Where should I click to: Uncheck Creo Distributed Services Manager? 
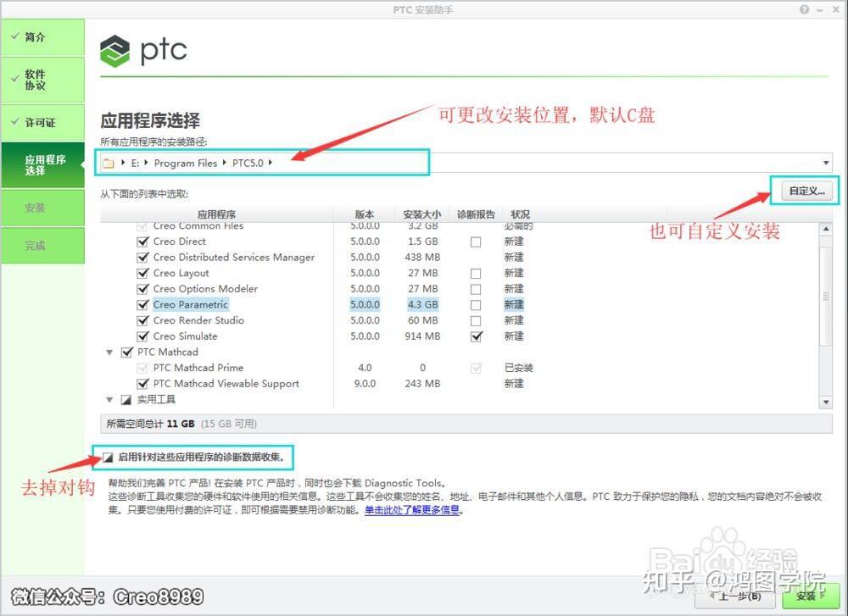point(142,258)
